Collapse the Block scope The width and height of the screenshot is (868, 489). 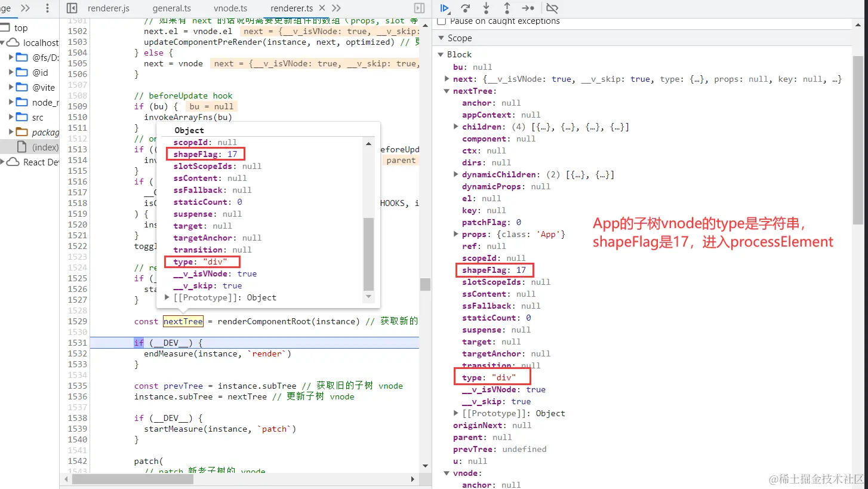442,55
